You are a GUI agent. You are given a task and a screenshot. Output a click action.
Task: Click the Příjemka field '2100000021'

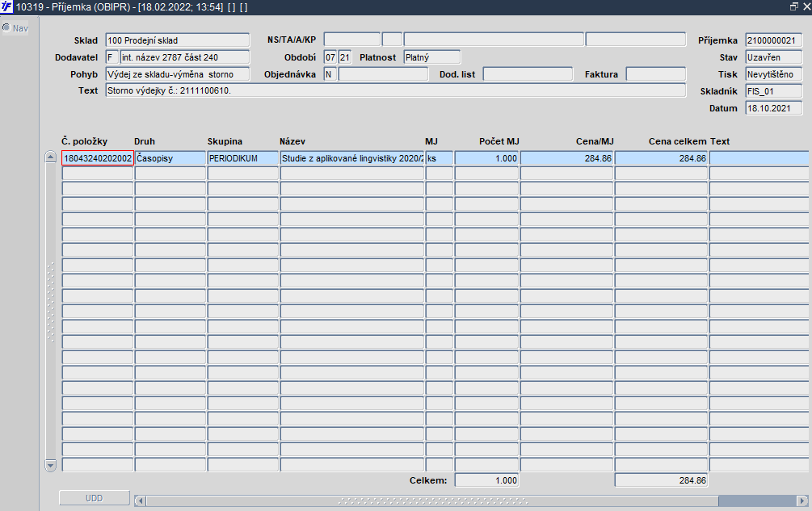click(774, 40)
